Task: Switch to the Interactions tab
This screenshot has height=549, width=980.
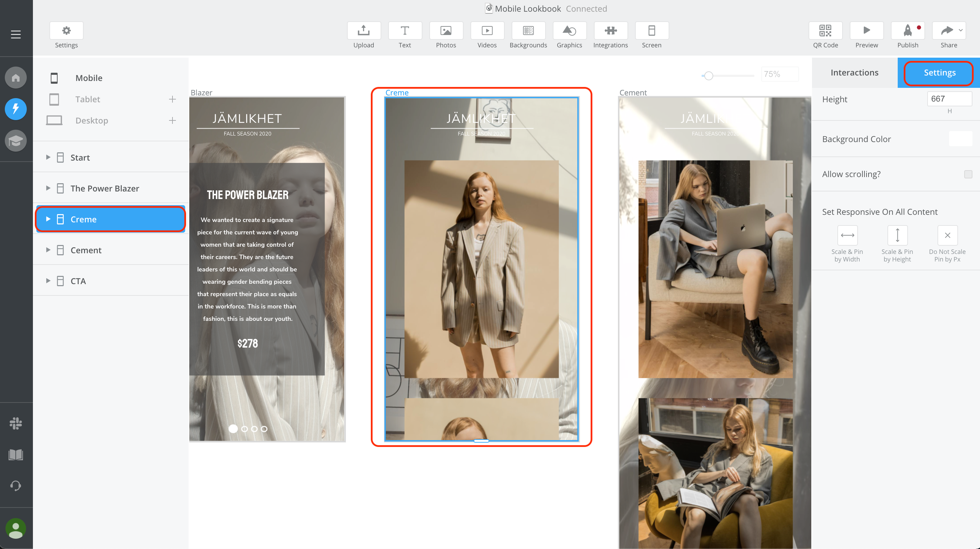Action: [854, 72]
